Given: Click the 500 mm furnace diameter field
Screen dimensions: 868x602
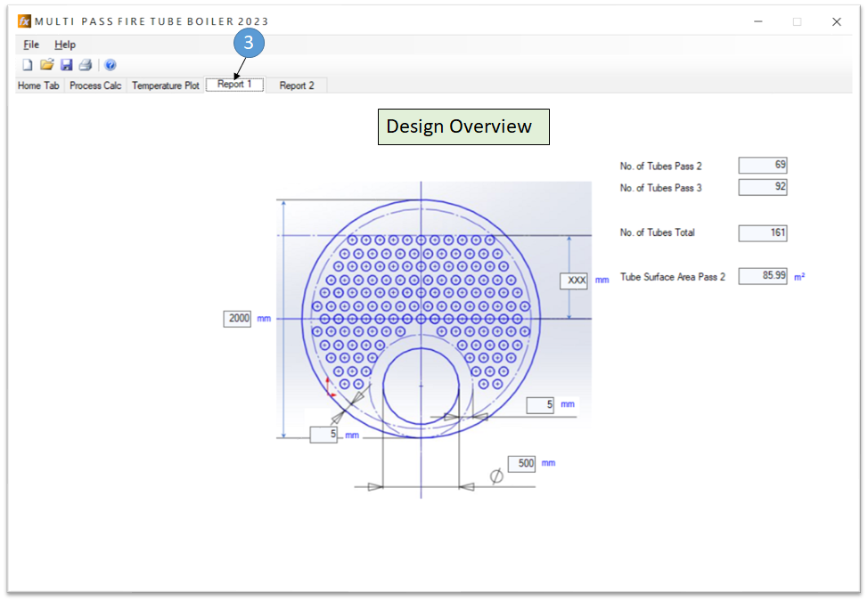Looking at the screenshot, I should pyautogui.click(x=521, y=464).
